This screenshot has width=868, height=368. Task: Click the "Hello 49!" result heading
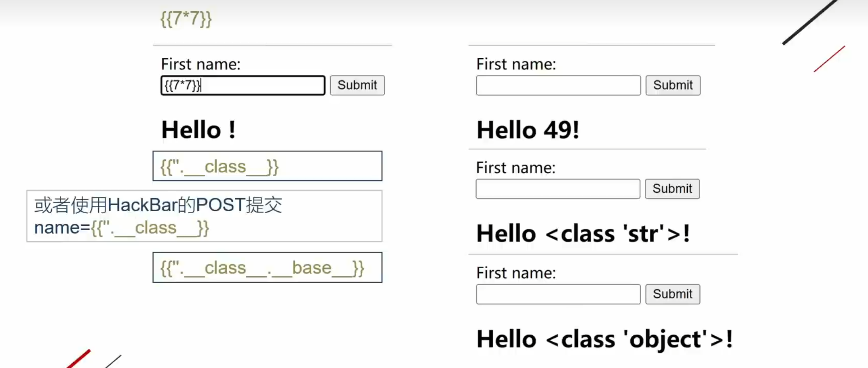tap(528, 130)
